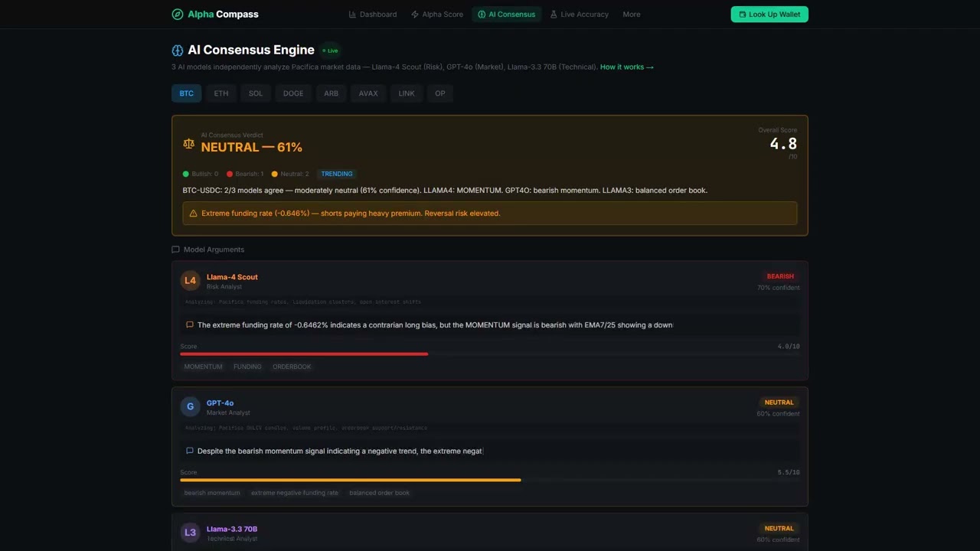
Task: Click the warning triangle icon in funding alert
Action: tap(193, 214)
